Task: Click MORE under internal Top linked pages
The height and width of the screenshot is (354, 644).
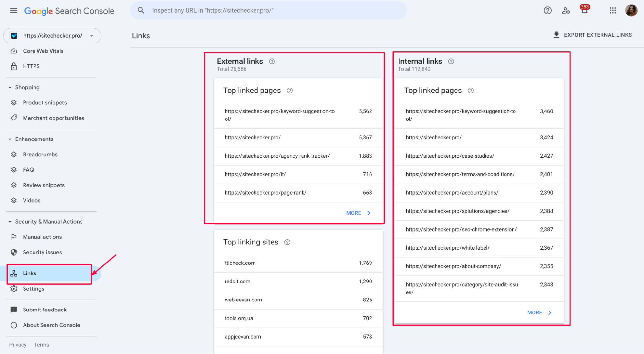Action: [x=534, y=313]
